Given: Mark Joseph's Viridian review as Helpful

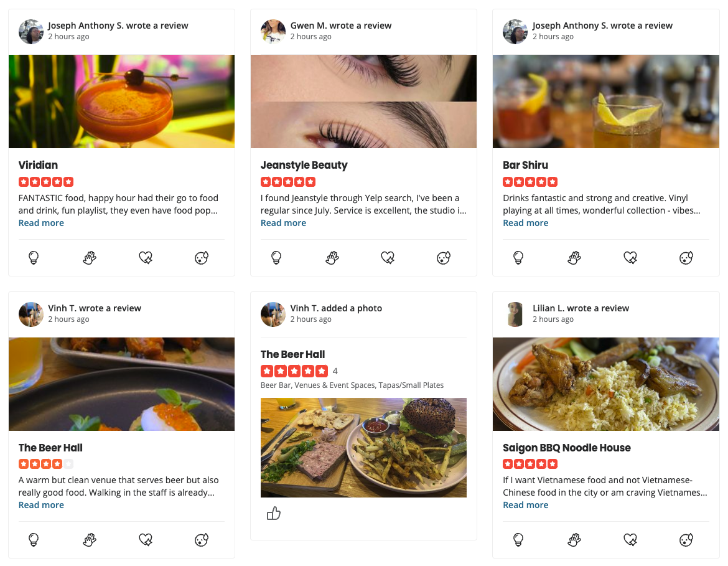Looking at the screenshot, I should pyautogui.click(x=34, y=257).
